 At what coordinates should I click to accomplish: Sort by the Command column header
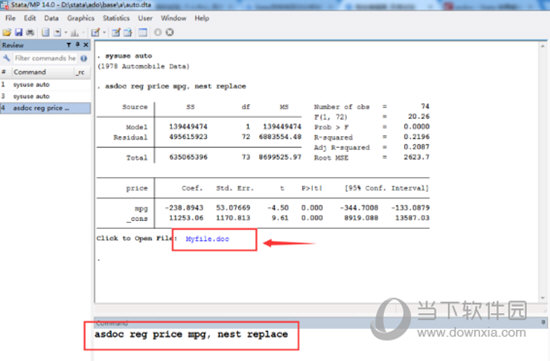coord(41,72)
